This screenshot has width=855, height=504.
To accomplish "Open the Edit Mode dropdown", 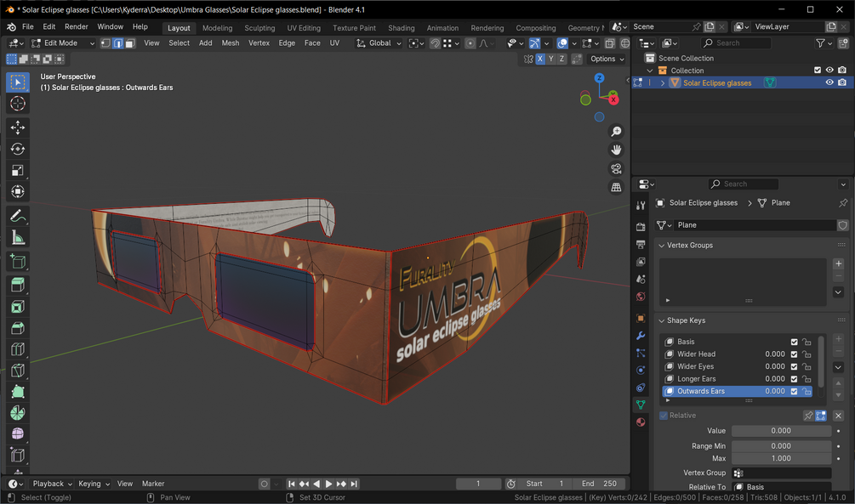I will pyautogui.click(x=62, y=43).
